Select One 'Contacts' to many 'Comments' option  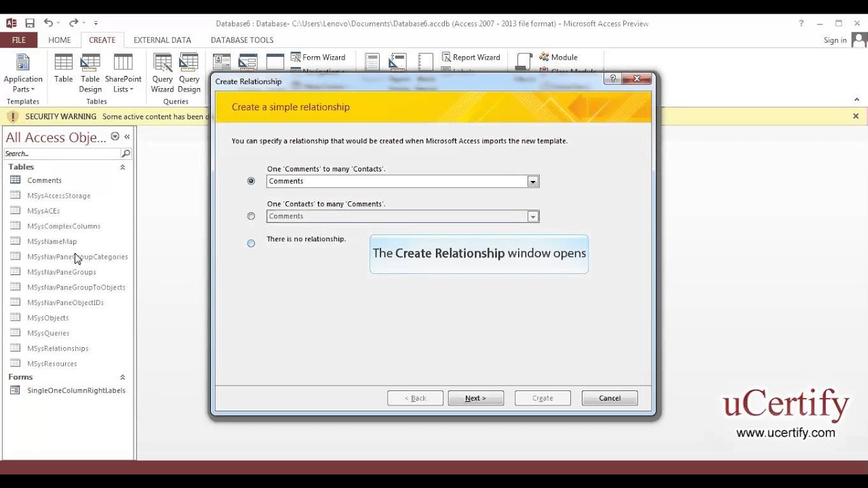point(252,216)
